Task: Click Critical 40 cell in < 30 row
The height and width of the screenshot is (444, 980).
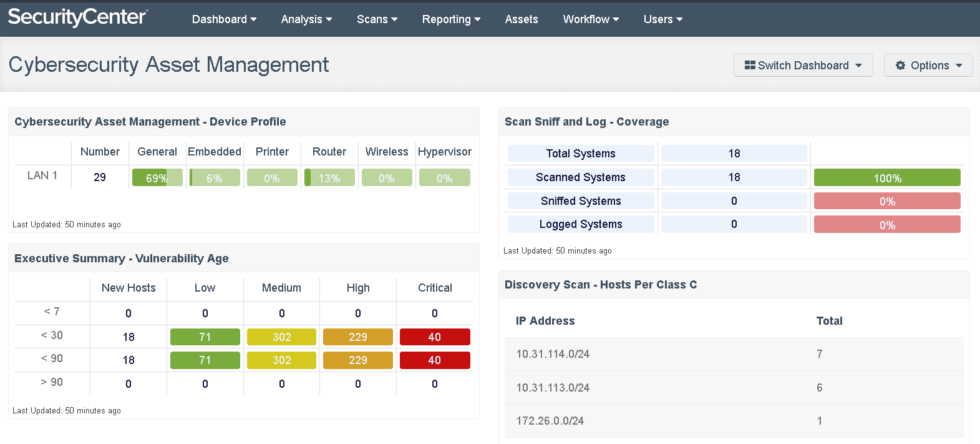Action: pyautogui.click(x=435, y=337)
